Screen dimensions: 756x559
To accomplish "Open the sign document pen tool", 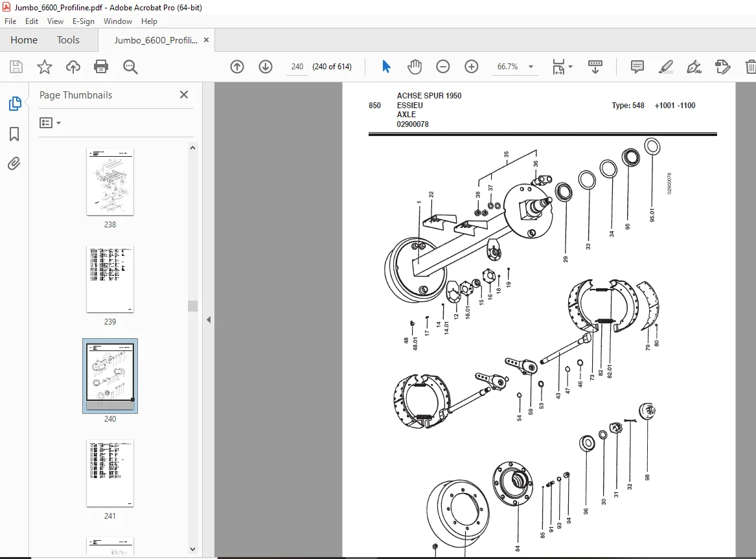I will click(x=694, y=67).
